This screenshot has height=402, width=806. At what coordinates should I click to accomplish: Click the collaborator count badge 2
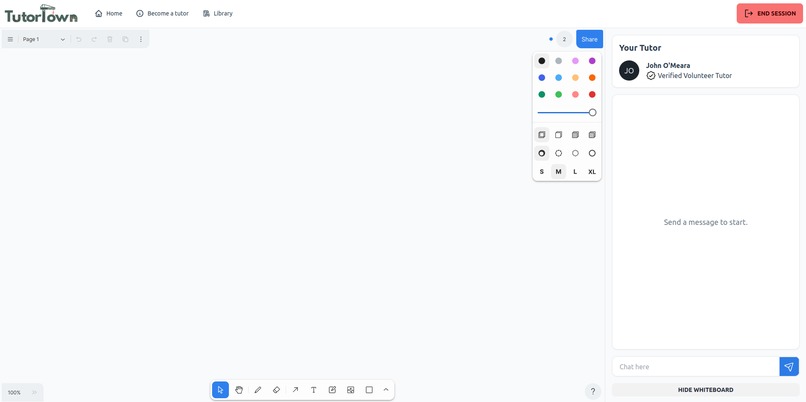coord(564,39)
